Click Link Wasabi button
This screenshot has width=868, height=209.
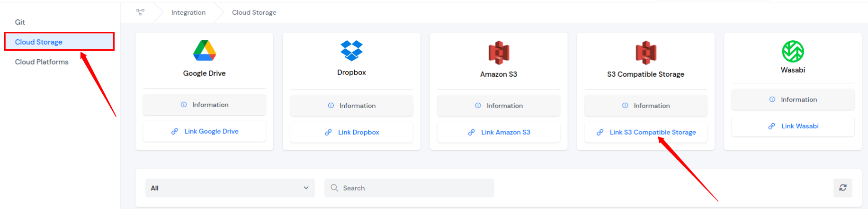click(793, 126)
